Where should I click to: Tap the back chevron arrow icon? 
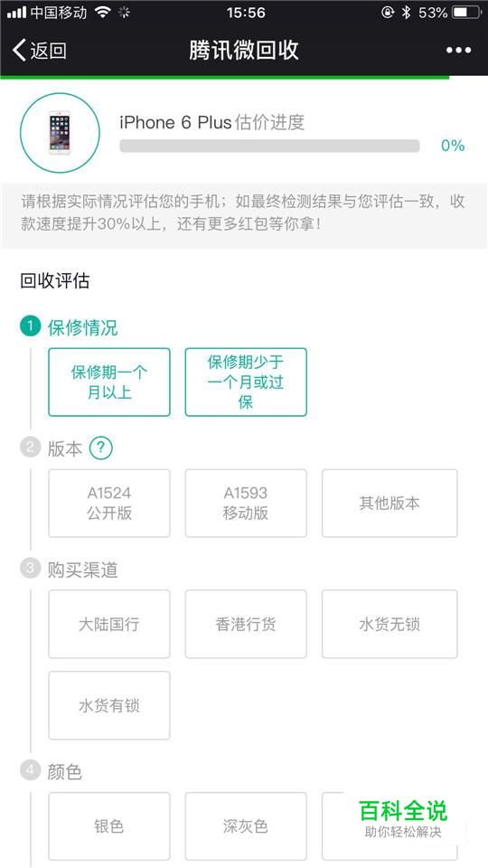tap(19, 50)
